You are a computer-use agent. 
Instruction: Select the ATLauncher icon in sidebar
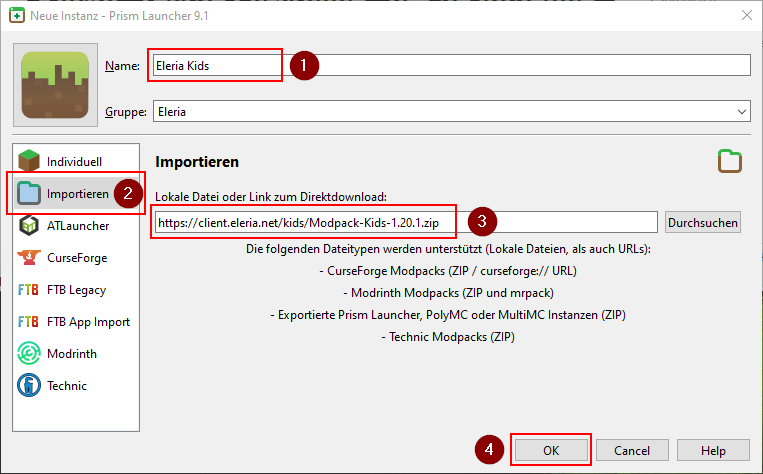[30, 226]
